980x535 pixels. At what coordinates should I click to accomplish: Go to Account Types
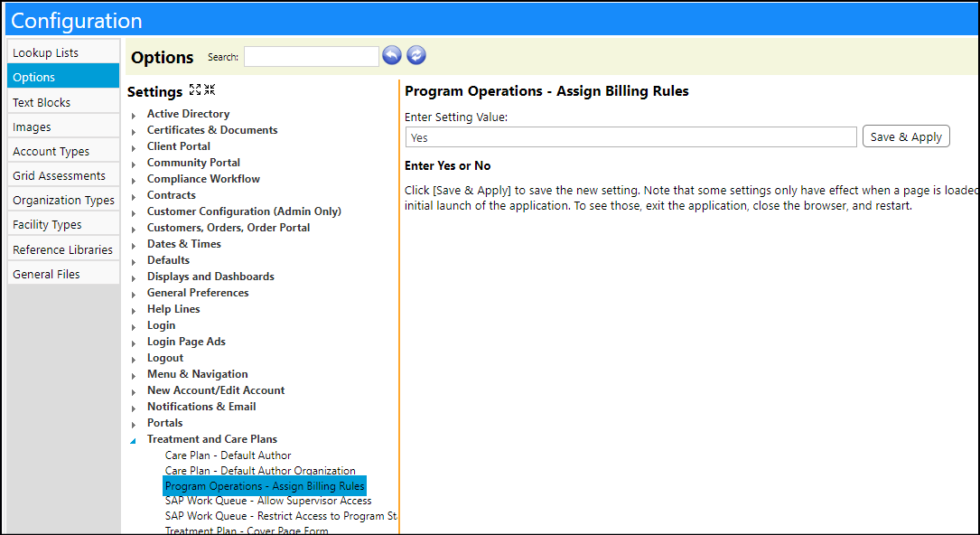(63, 151)
